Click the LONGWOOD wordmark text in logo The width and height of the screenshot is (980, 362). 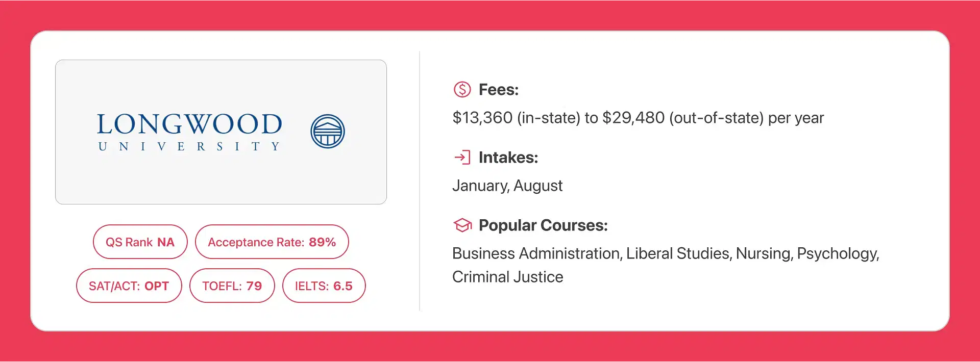coord(189,124)
